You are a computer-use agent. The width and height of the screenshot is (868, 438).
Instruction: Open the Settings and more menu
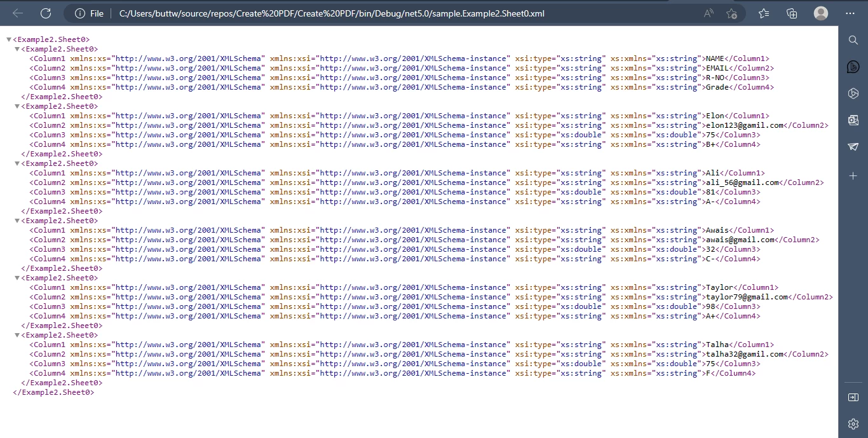850,13
